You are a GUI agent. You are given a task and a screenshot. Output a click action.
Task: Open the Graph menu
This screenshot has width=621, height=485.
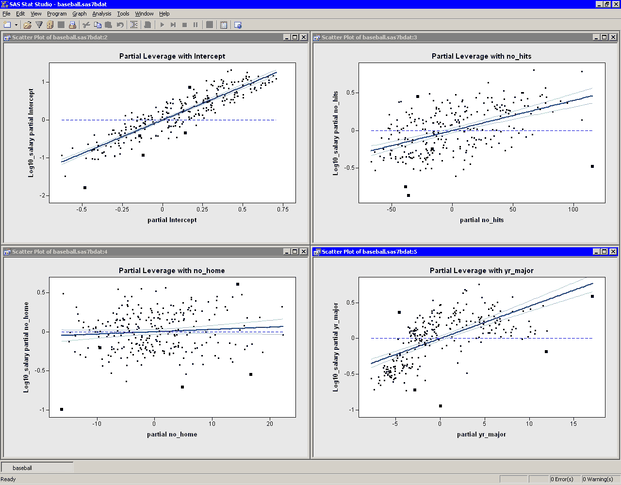pyautogui.click(x=79, y=14)
